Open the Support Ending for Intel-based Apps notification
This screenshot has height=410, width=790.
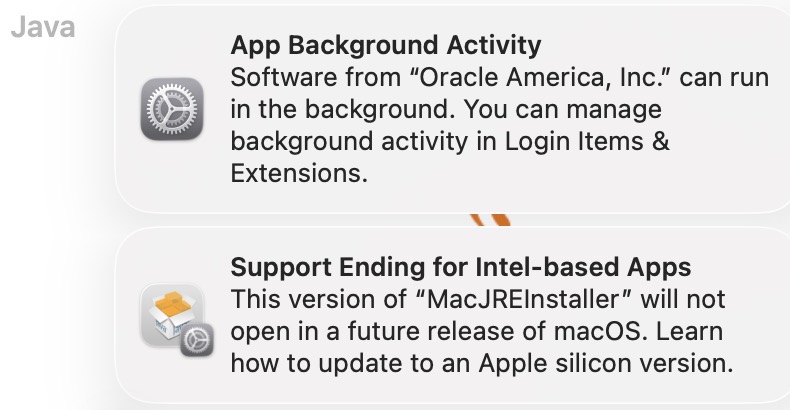tap(452, 315)
